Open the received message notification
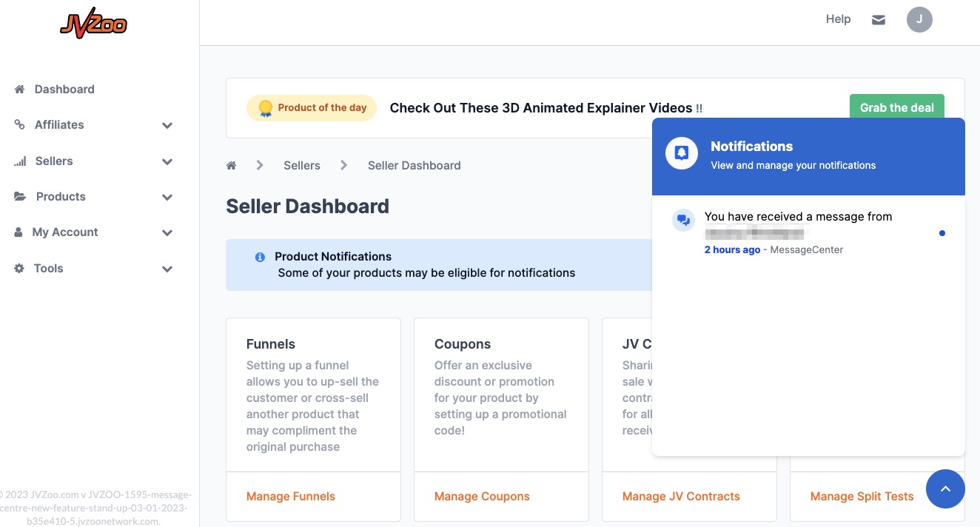Screen dimensions: 980x527 pyautogui.click(x=808, y=232)
